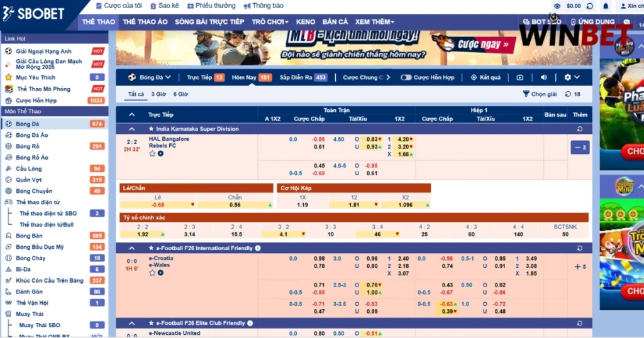
Task: Select the 6 Giờ time tab
Action: coord(180,94)
